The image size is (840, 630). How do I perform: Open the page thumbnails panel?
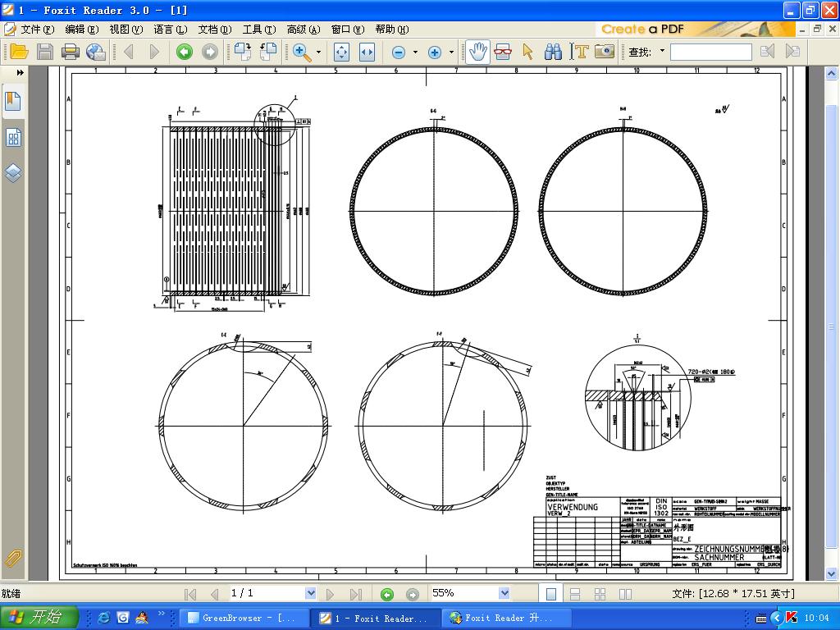[x=13, y=138]
